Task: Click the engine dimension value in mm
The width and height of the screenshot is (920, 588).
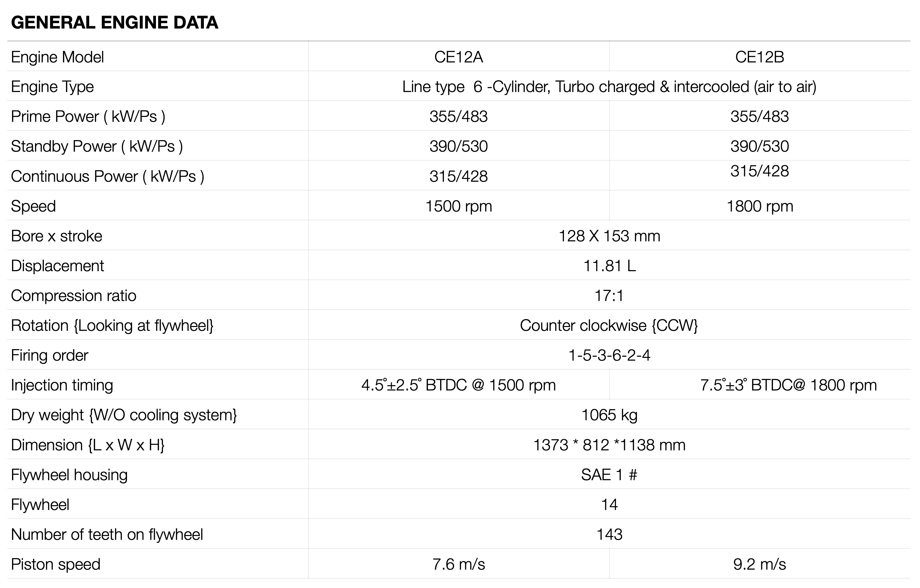Action: click(x=609, y=445)
